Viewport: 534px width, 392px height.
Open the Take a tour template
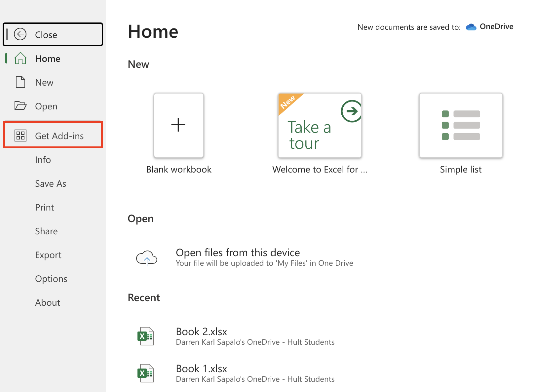(x=320, y=125)
